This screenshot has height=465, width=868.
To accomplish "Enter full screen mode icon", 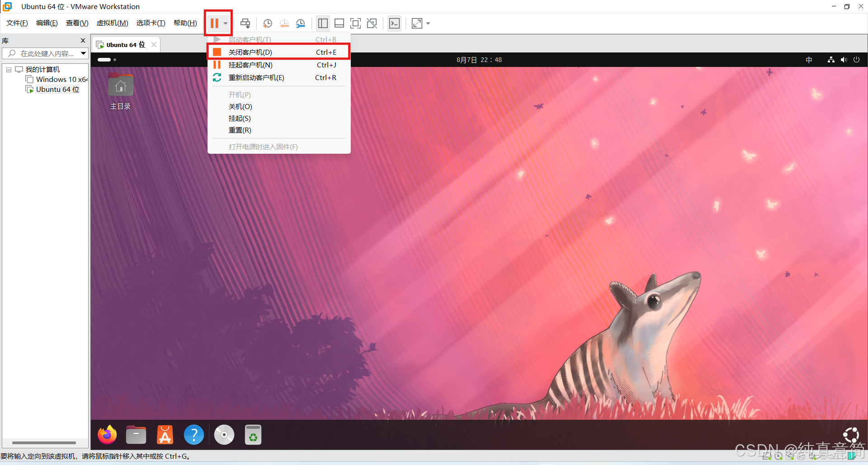I will point(356,23).
